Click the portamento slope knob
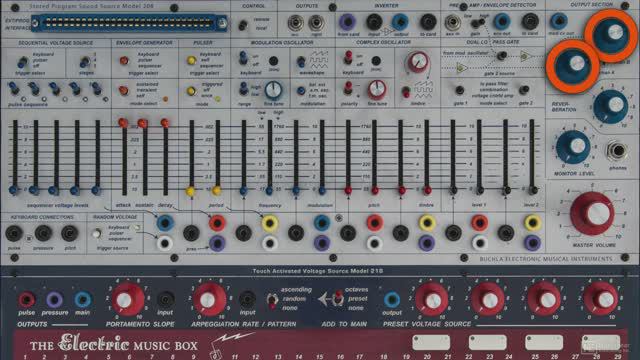This screenshot has width=640, height=360. (128, 300)
